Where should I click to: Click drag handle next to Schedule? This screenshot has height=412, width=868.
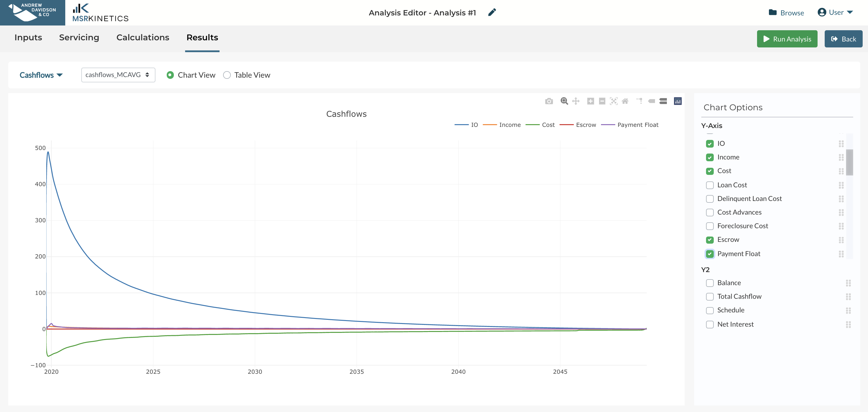click(x=848, y=310)
